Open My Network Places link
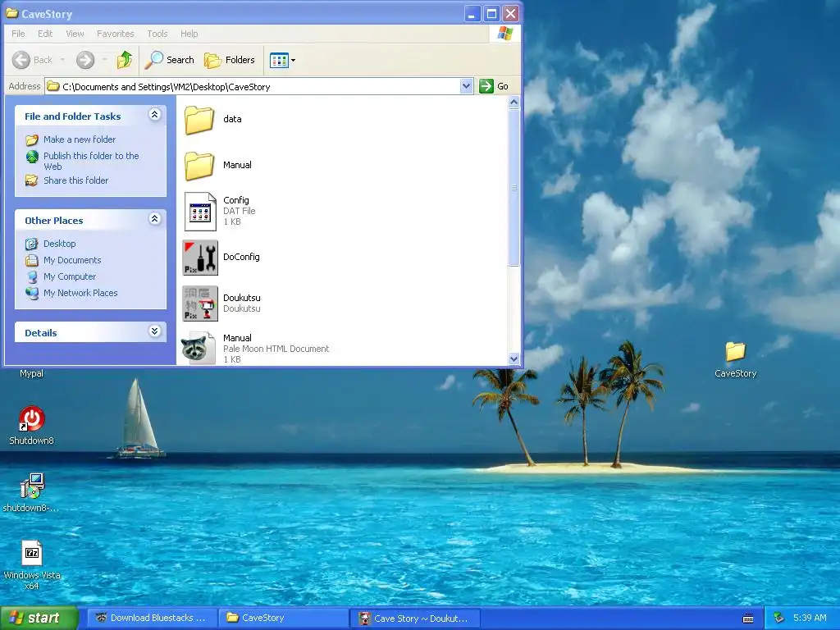 coord(80,293)
